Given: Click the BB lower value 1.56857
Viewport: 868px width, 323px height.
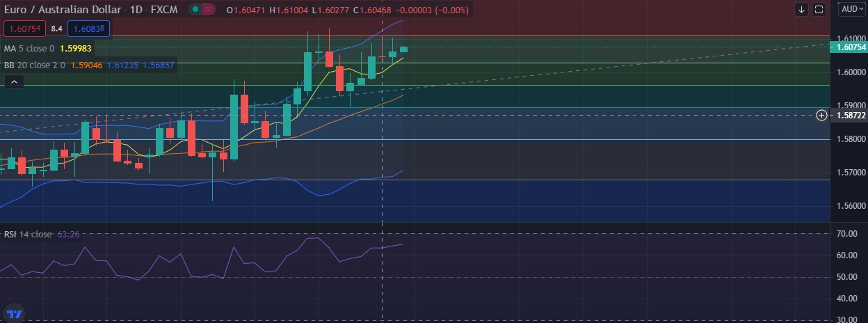Looking at the screenshot, I should [x=157, y=65].
